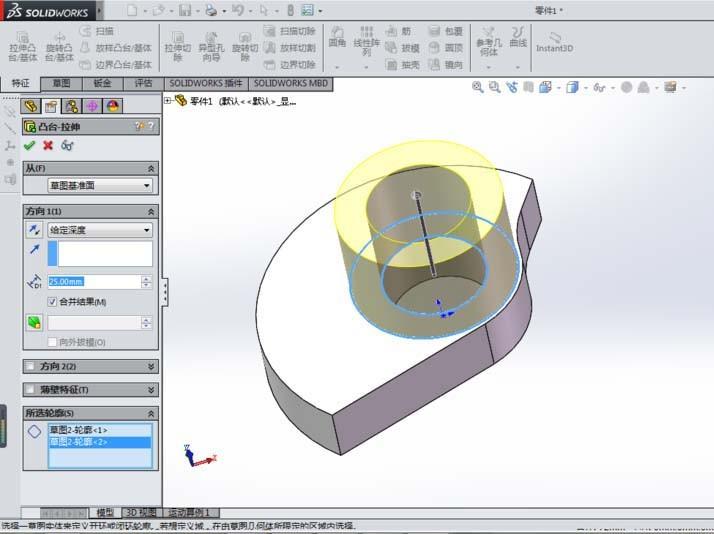Click Zoom to Fit magnifier icon
Image resolution: width=714 pixels, height=534 pixels.
click(478, 86)
